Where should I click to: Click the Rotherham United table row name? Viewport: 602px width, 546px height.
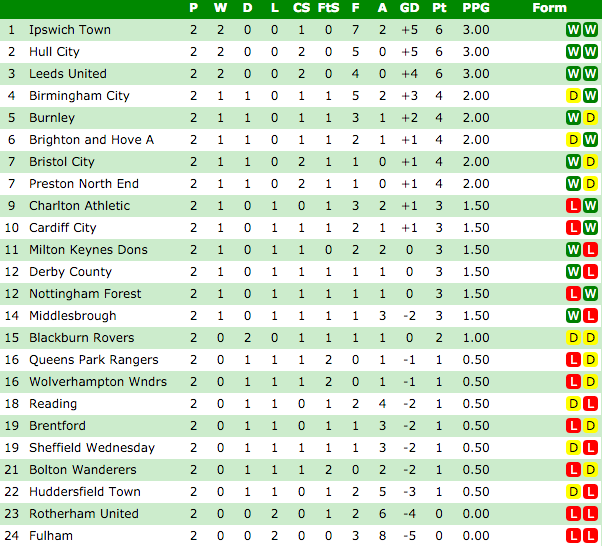click(84, 514)
